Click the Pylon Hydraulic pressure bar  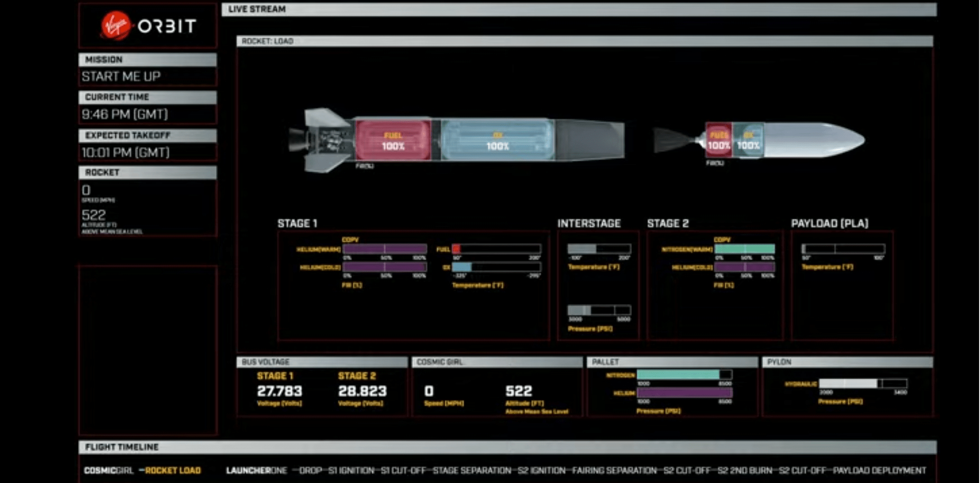pyautogui.click(x=863, y=384)
